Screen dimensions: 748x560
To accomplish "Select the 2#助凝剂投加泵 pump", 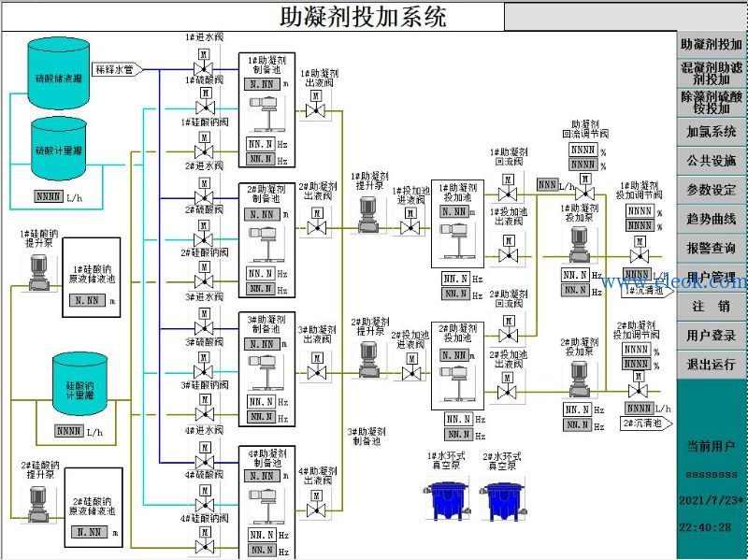I will coord(579,380).
